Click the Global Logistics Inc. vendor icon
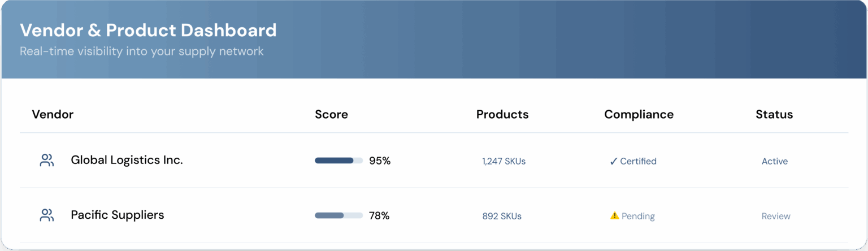The image size is (868, 251). pyautogui.click(x=47, y=161)
